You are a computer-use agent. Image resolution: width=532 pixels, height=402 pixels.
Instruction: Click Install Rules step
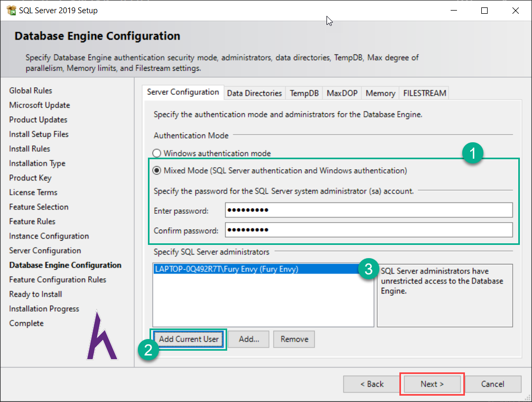tap(30, 149)
